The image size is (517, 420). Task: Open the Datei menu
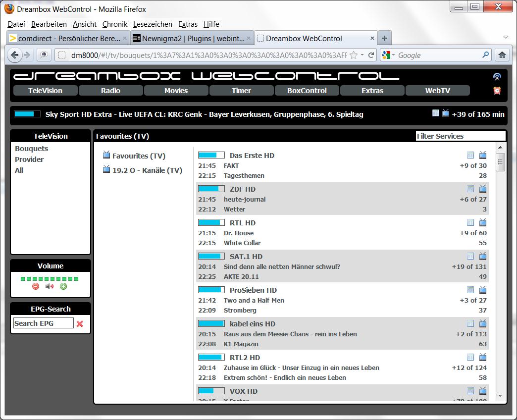(16, 24)
